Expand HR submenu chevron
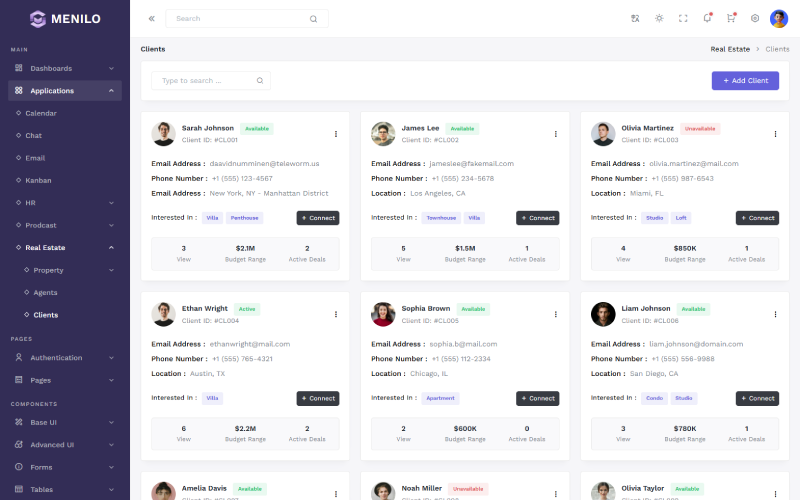Viewport: 800px width, 500px height. click(111, 203)
